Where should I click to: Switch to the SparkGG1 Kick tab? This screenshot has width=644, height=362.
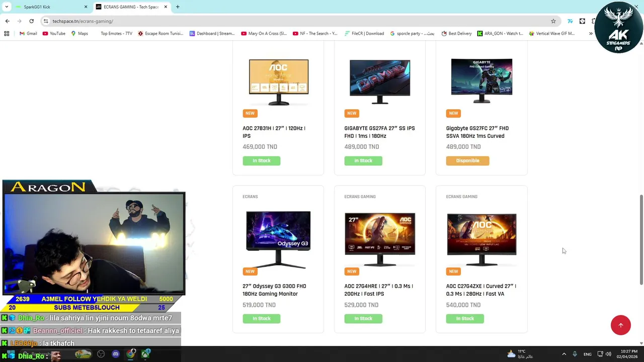[x=50, y=7]
